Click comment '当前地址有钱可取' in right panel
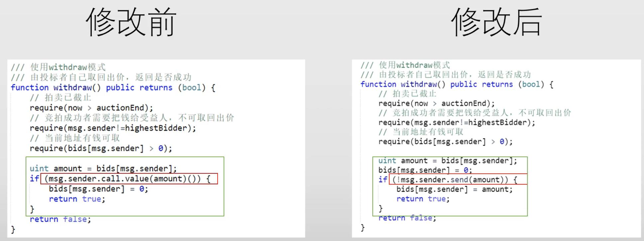The width and height of the screenshot is (644, 241). point(428,132)
